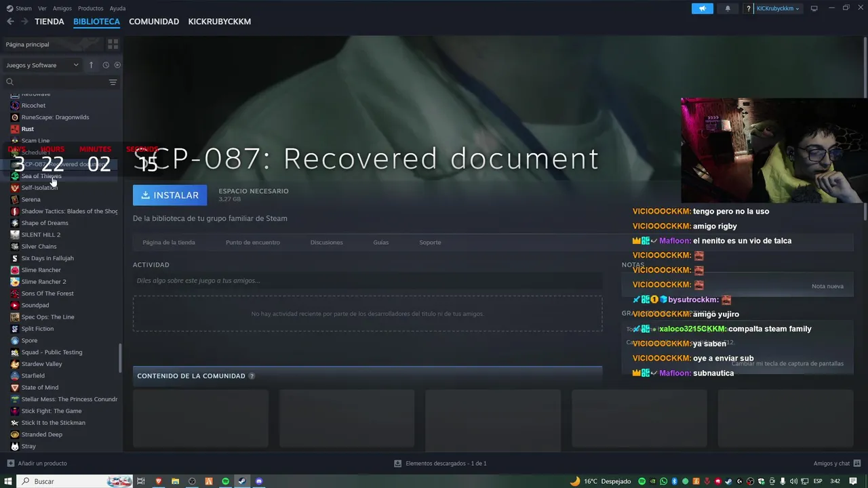
Task: Click the activity status input field
Action: 368,281
